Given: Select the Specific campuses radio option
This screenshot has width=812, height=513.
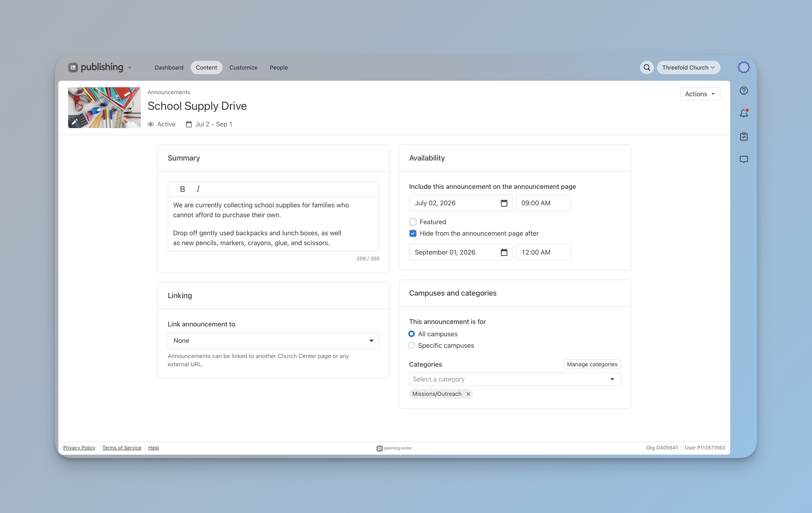Looking at the screenshot, I should pyautogui.click(x=412, y=345).
